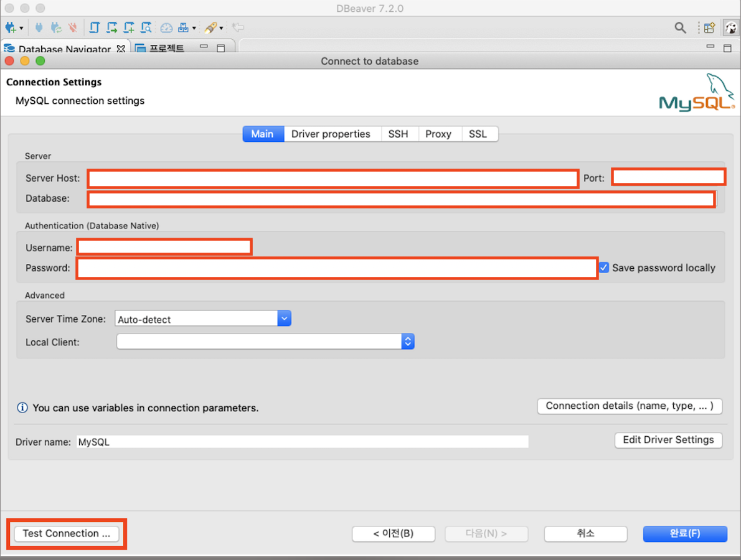Open the Local Client combo box

tap(266, 342)
